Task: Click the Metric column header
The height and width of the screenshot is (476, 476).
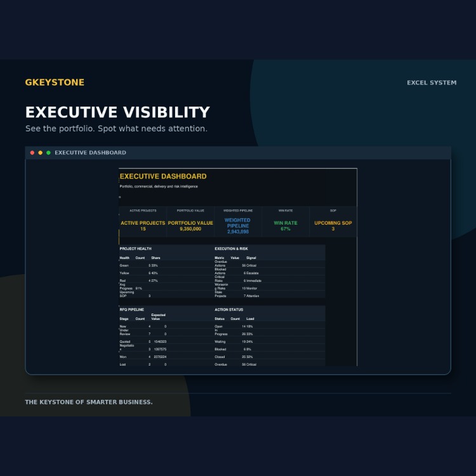Action: 219,258
